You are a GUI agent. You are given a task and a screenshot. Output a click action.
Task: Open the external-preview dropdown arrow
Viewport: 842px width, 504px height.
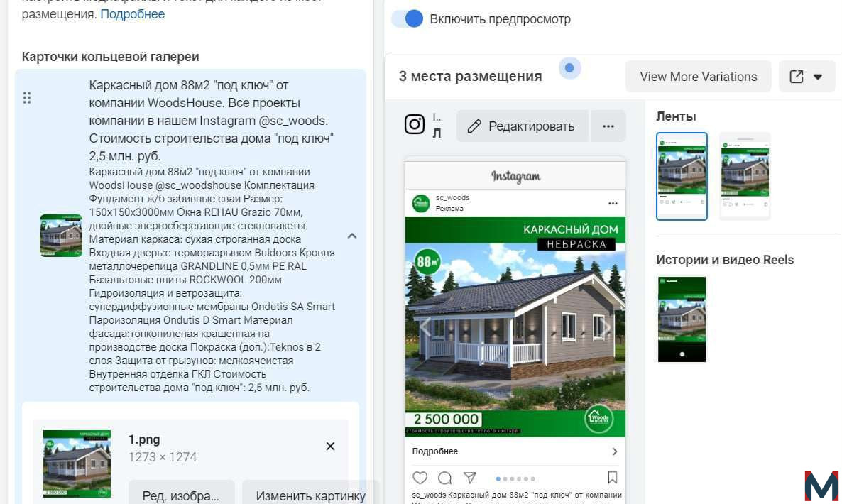818,77
